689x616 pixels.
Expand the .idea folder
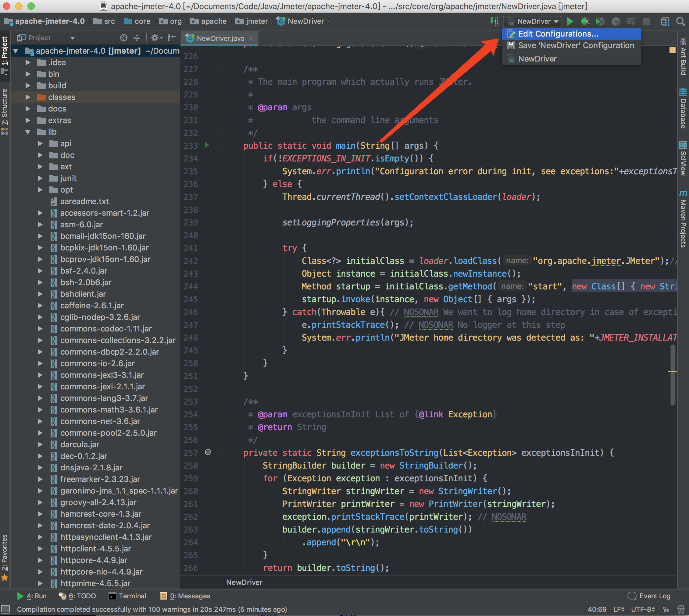click(28, 63)
